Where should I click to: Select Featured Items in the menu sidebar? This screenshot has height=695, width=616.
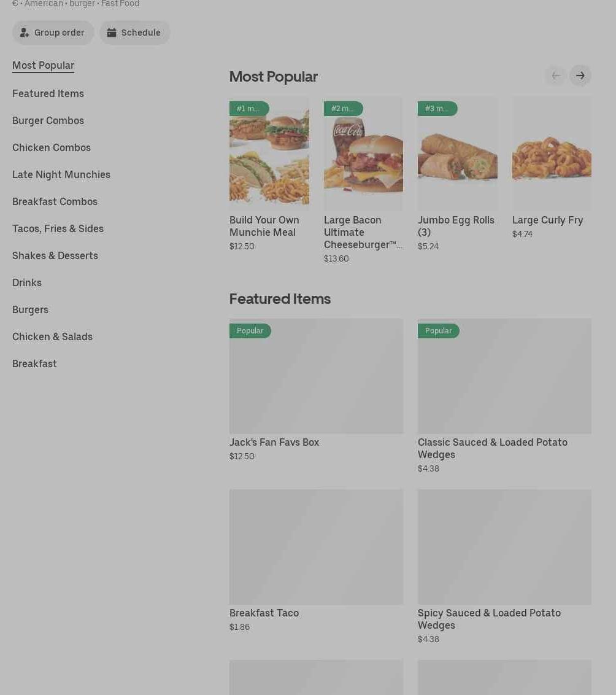48,93
